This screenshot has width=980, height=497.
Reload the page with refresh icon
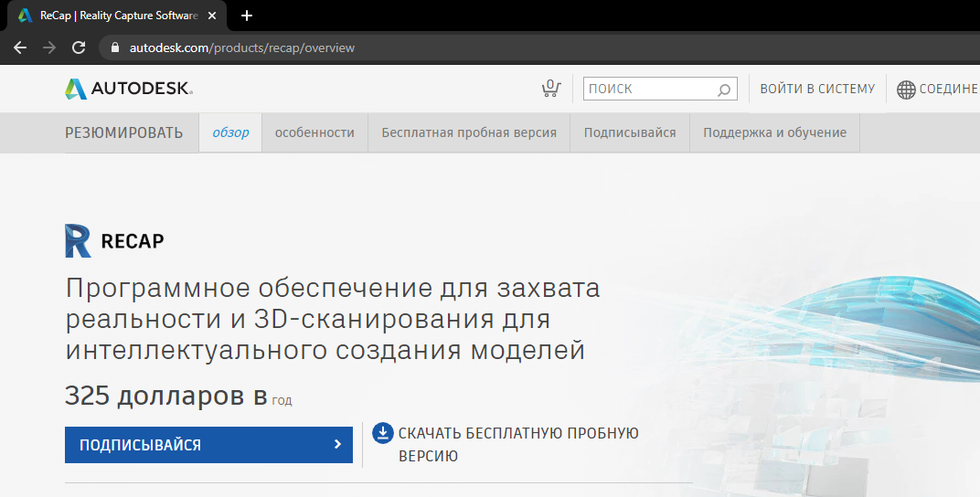pyautogui.click(x=79, y=48)
